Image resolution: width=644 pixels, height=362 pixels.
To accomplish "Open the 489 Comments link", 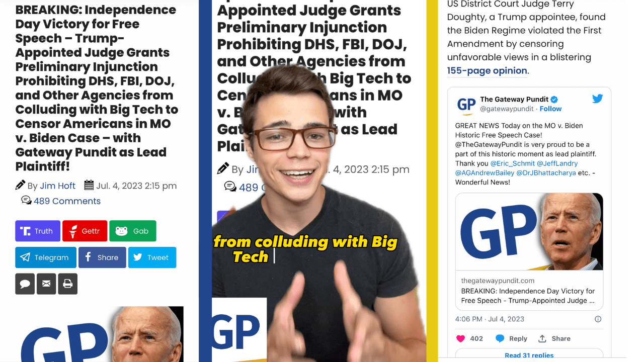I will (x=67, y=201).
